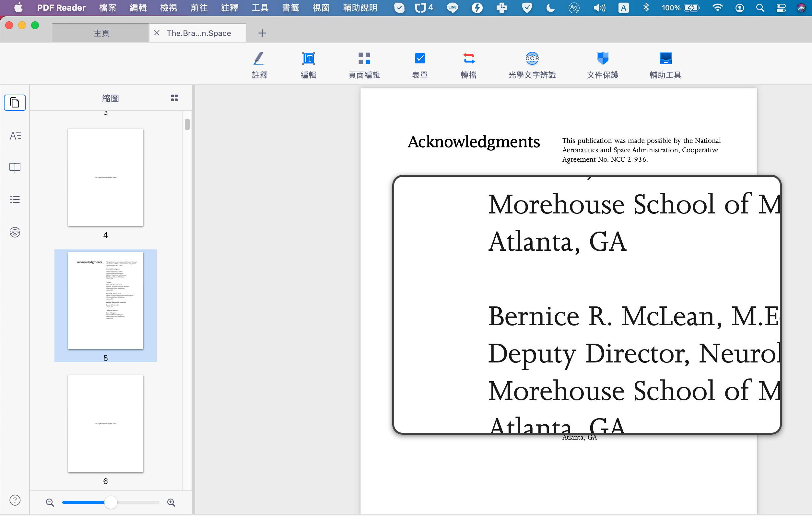This screenshot has width=812, height=516.
Task: Switch thumbnail grid layout view
Action: pyautogui.click(x=174, y=98)
